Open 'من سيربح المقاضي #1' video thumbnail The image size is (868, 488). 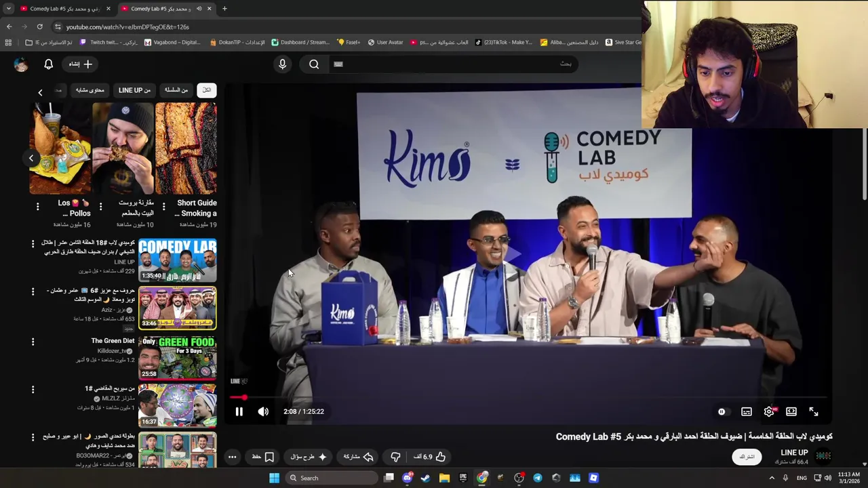pyautogui.click(x=178, y=405)
